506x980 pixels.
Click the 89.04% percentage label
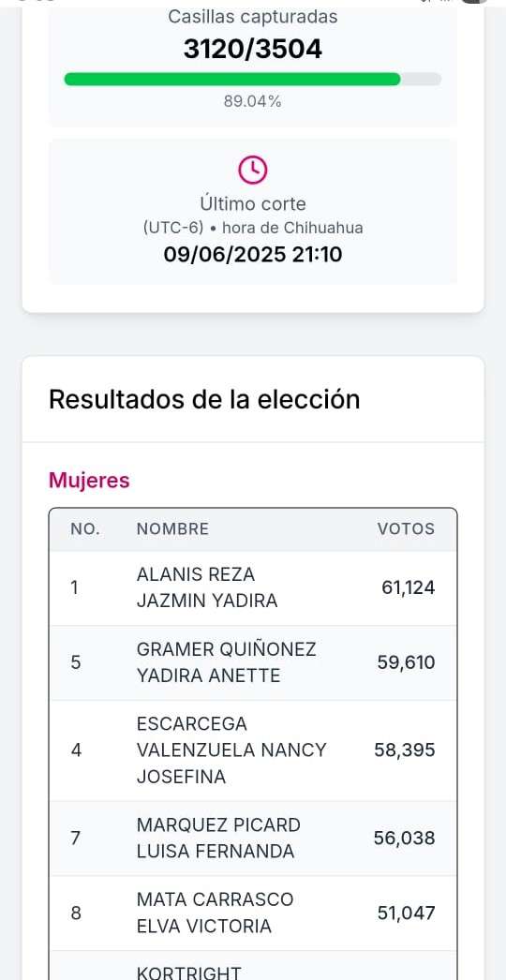(x=253, y=101)
